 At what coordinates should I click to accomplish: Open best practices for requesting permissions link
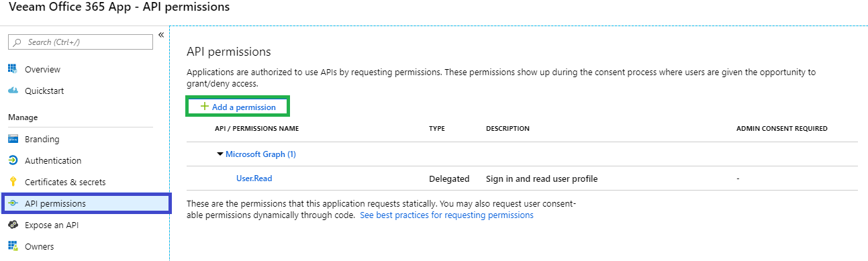446,215
